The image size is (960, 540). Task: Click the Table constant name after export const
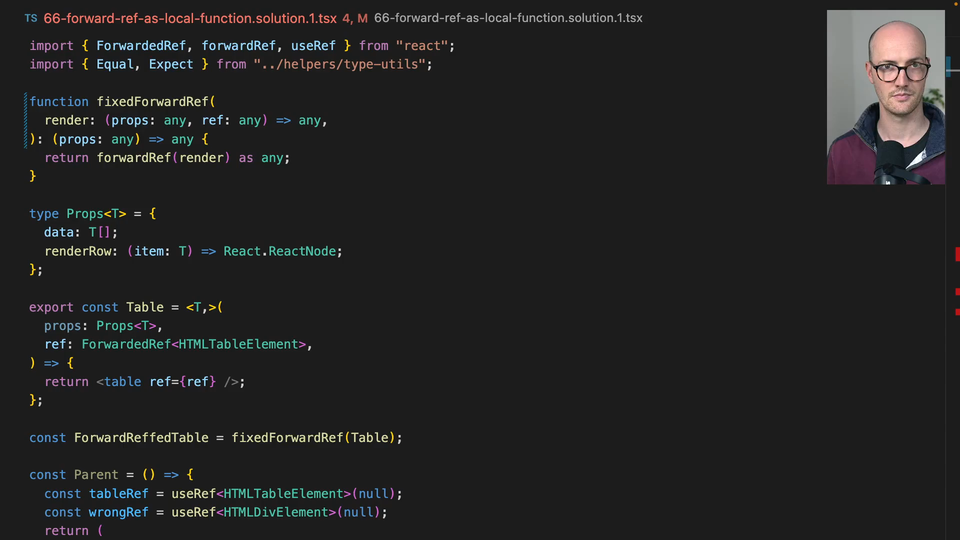coord(145,307)
